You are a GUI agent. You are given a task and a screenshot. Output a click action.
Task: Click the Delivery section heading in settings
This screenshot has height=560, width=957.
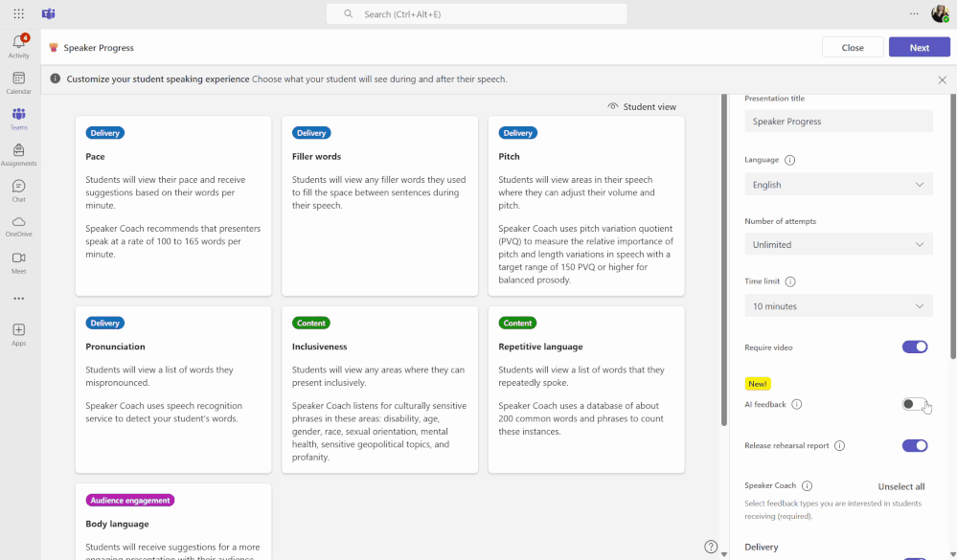(761, 548)
